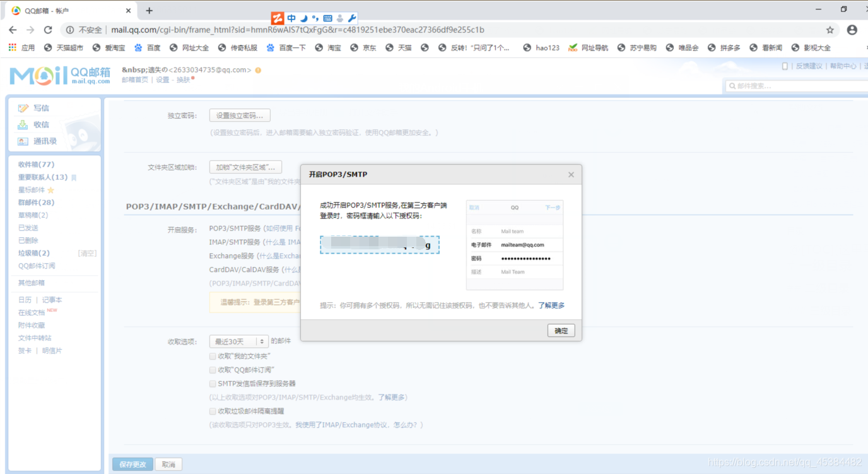This screenshot has width=868, height=474.
Task: Click 收信 to receive mail
Action: pos(41,124)
